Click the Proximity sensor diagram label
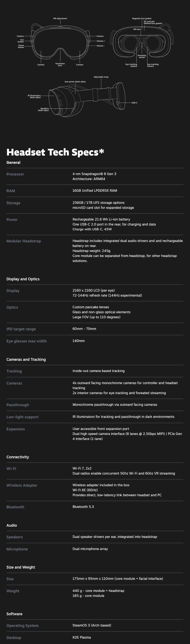 click(x=142, y=56)
